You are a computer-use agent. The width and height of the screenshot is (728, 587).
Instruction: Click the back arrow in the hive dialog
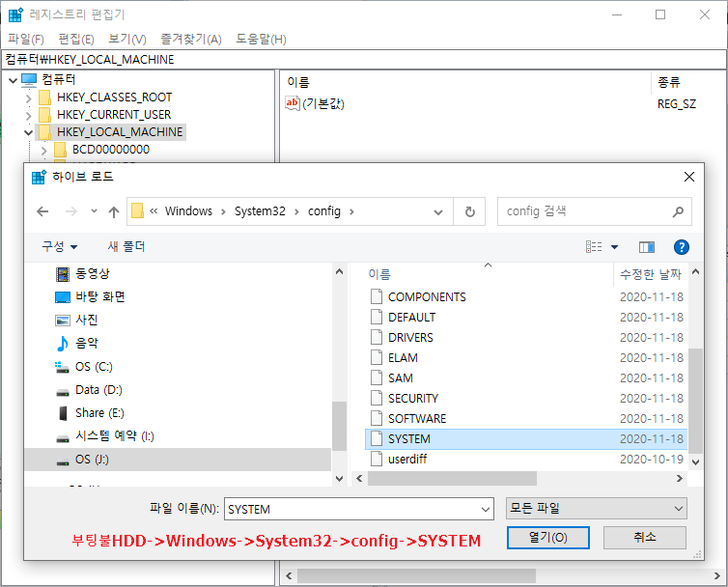click(42, 211)
